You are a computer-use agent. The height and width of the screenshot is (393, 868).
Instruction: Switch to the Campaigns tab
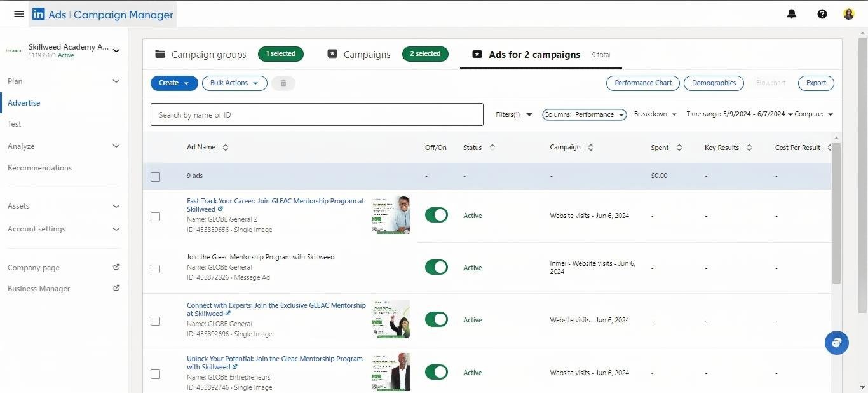coord(359,55)
